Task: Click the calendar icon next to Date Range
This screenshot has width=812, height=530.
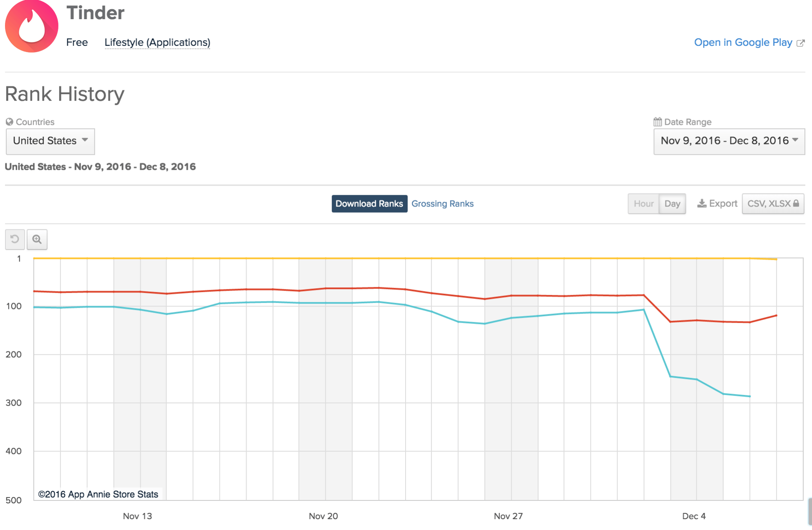Action: [x=658, y=122]
